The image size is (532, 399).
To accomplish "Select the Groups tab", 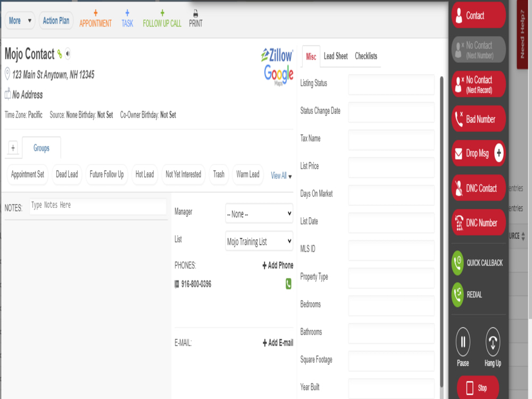I will 41,148.
